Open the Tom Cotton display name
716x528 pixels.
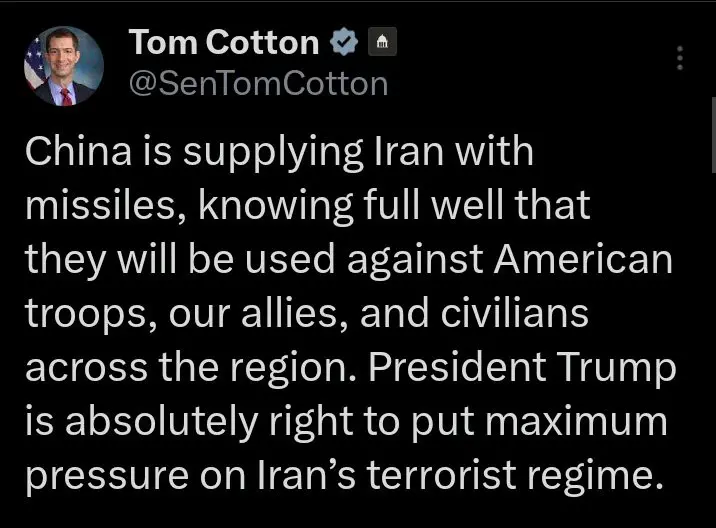[224, 42]
